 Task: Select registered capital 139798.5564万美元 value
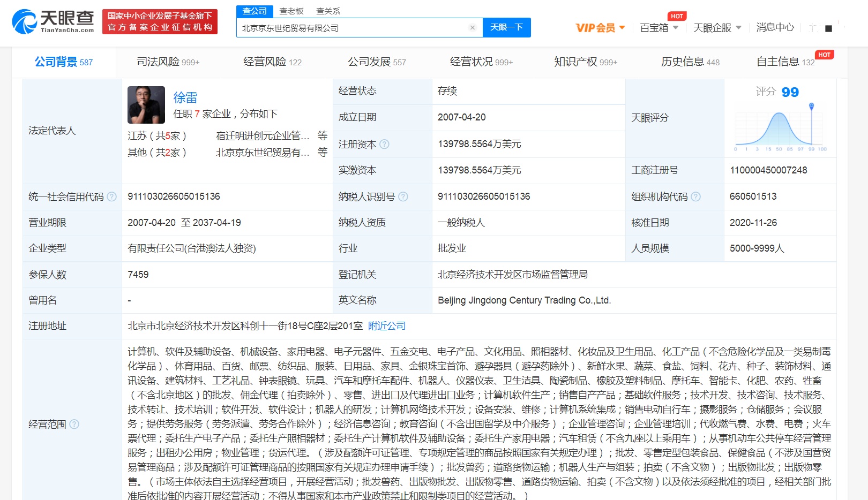point(479,144)
